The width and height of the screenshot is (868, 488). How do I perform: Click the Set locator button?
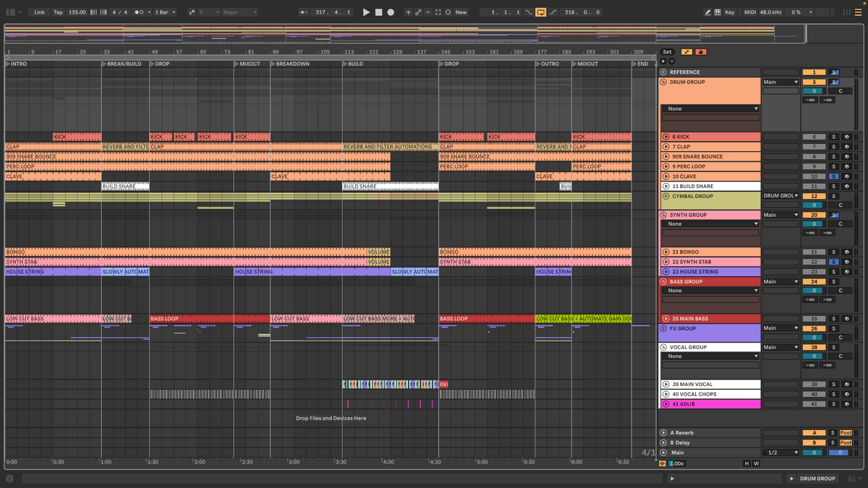tap(667, 52)
